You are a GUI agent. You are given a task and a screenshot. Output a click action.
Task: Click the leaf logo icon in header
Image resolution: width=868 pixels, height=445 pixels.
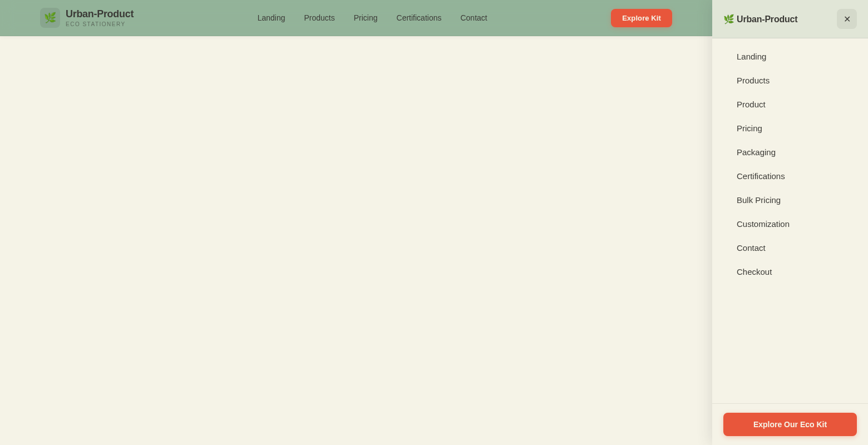click(x=50, y=18)
